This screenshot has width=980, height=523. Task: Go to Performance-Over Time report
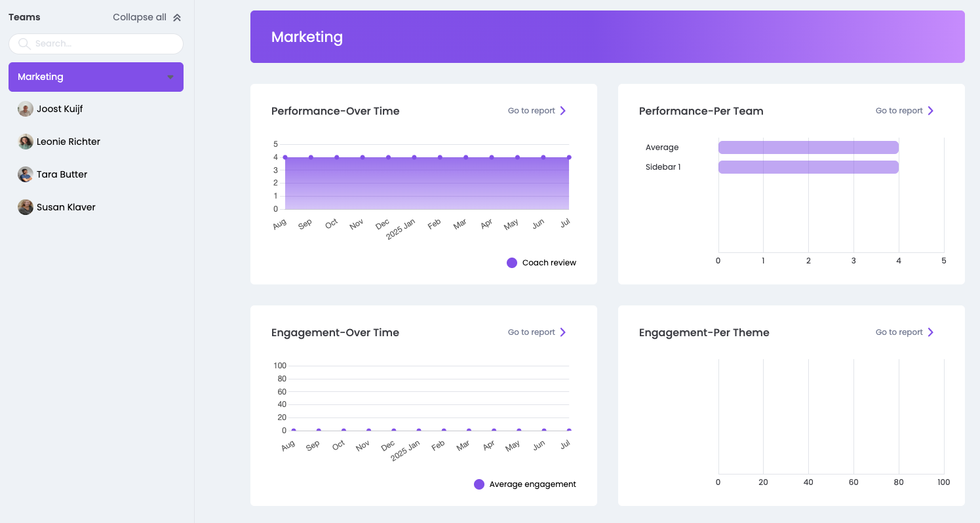(x=532, y=111)
